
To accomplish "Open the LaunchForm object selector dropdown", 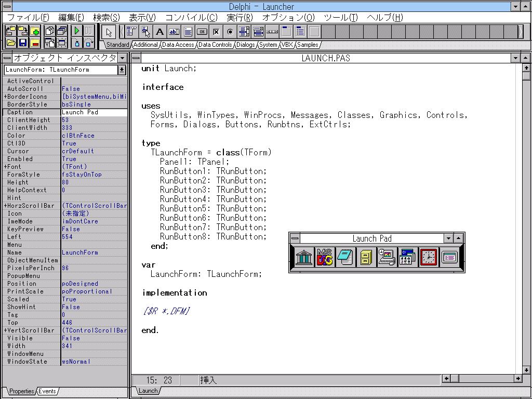I will click(x=122, y=70).
